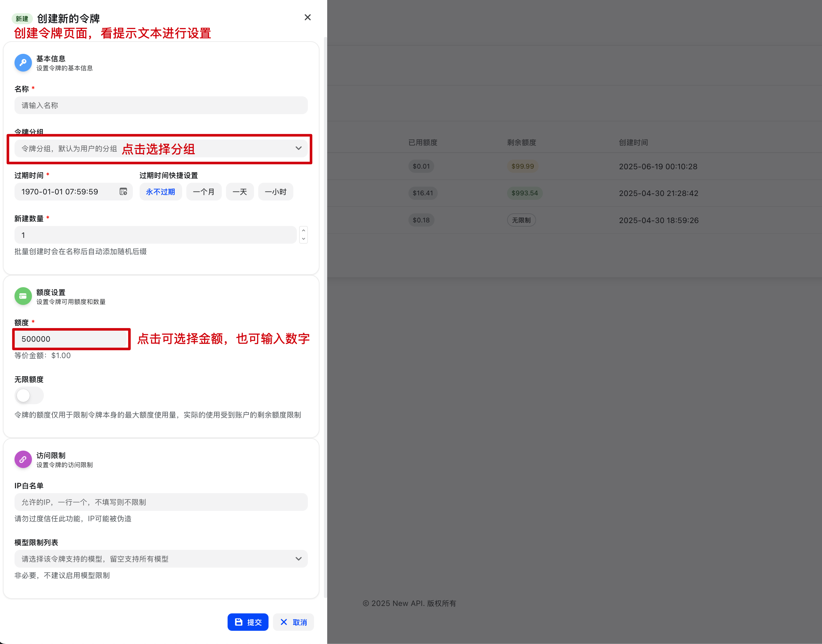Viewport: 822px width, 644px height.
Task: Choose 一个月 expiry shortcut
Action: 204,192
